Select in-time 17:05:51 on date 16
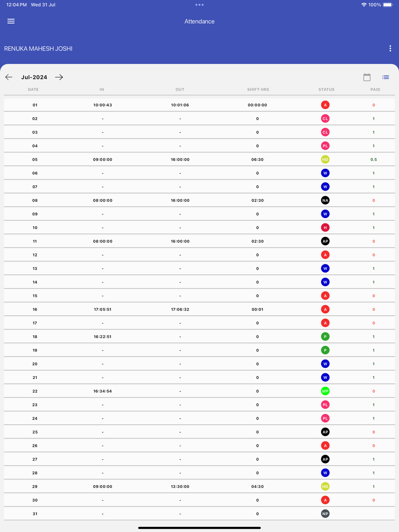This screenshot has height=532, width=399. point(103,309)
